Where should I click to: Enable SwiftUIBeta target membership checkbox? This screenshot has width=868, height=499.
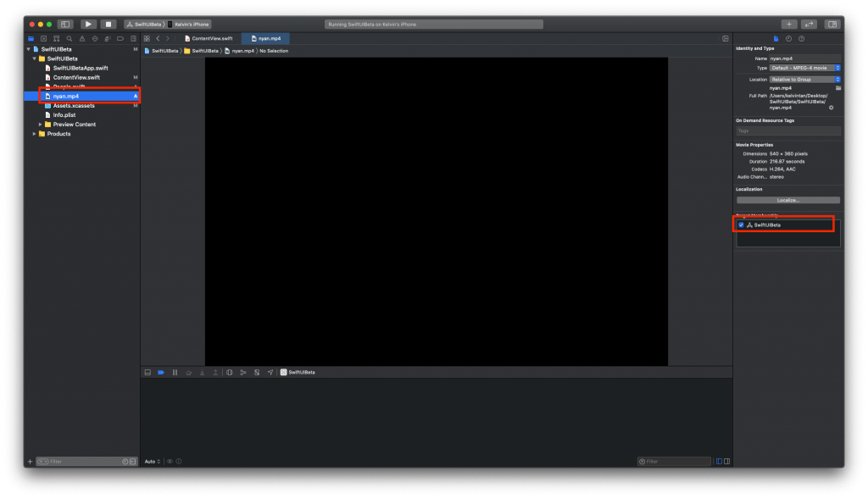742,225
